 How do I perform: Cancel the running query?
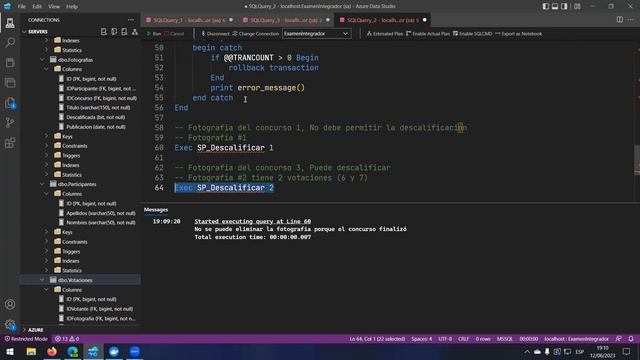pyautogui.click(x=174, y=33)
